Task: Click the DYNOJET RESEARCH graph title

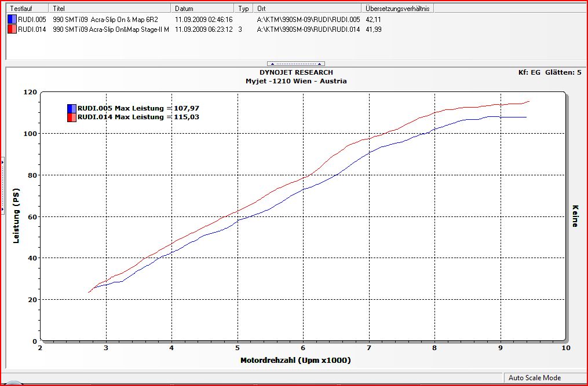Action: pyautogui.click(x=296, y=72)
